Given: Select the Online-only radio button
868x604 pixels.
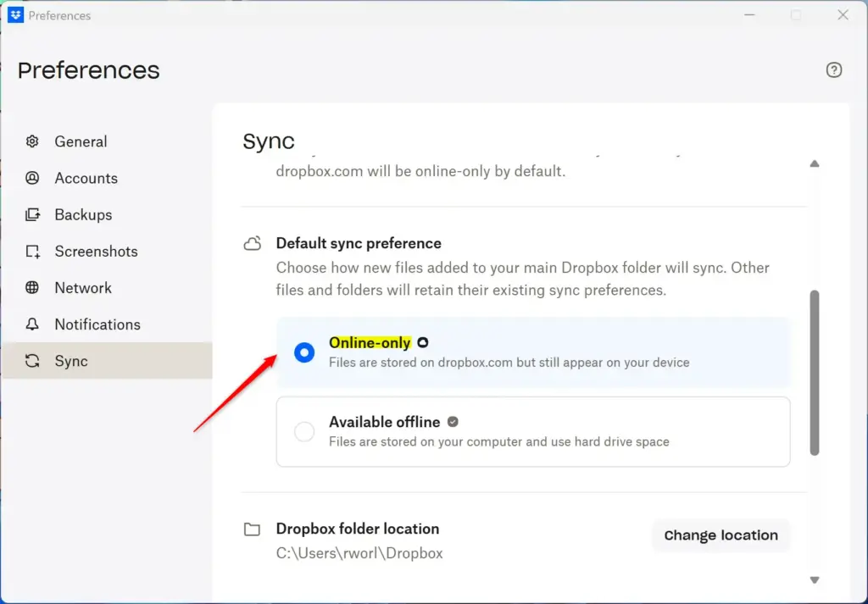Looking at the screenshot, I should 304,352.
